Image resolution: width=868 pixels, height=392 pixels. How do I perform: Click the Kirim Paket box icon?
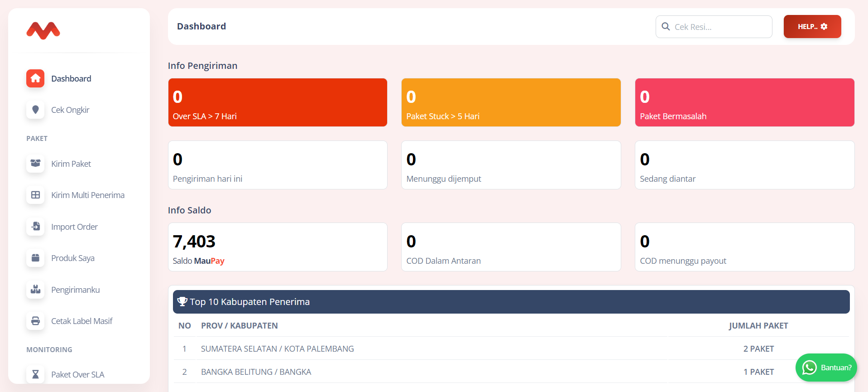35,164
